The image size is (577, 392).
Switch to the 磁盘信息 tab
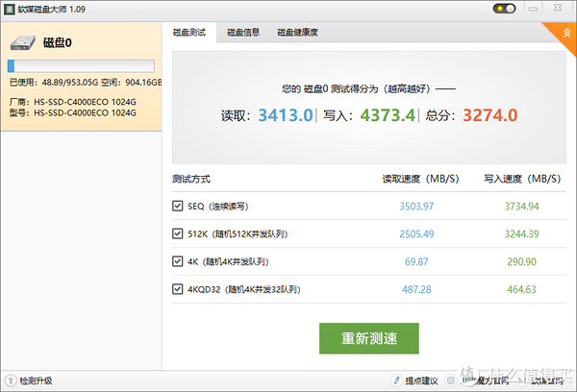click(243, 33)
